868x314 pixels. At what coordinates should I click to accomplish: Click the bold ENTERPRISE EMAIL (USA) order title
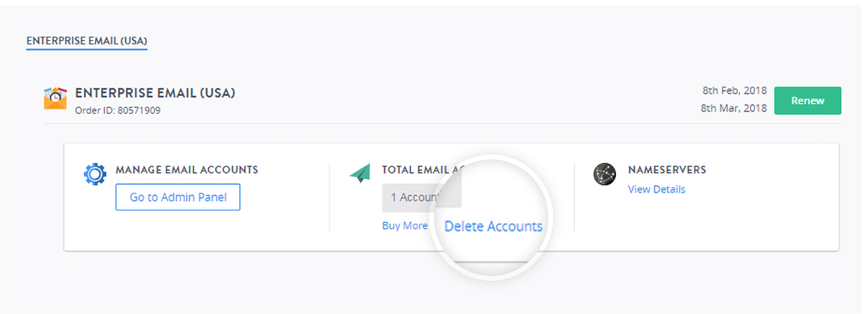(155, 93)
